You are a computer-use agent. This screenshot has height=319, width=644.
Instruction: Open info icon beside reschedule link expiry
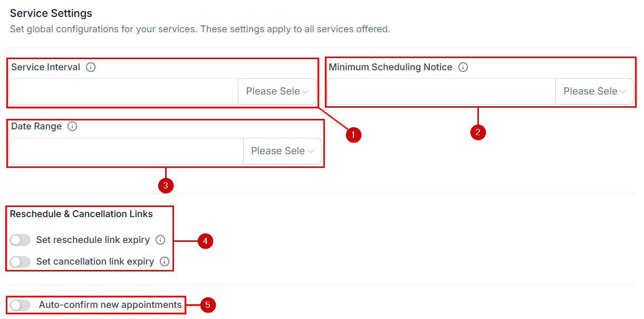(x=160, y=240)
